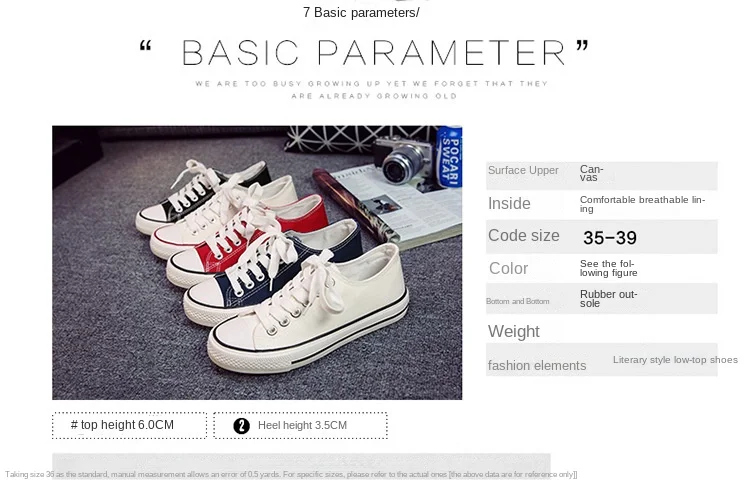
Task: Click the Pocari Sweat can
Action: 450,156
